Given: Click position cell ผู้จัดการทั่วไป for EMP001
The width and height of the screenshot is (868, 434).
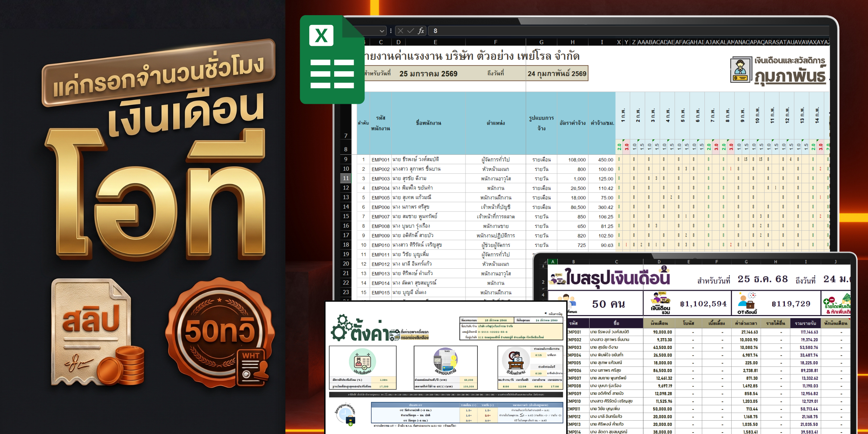Looking at the screenshot, I should click(x=495, y=159).
